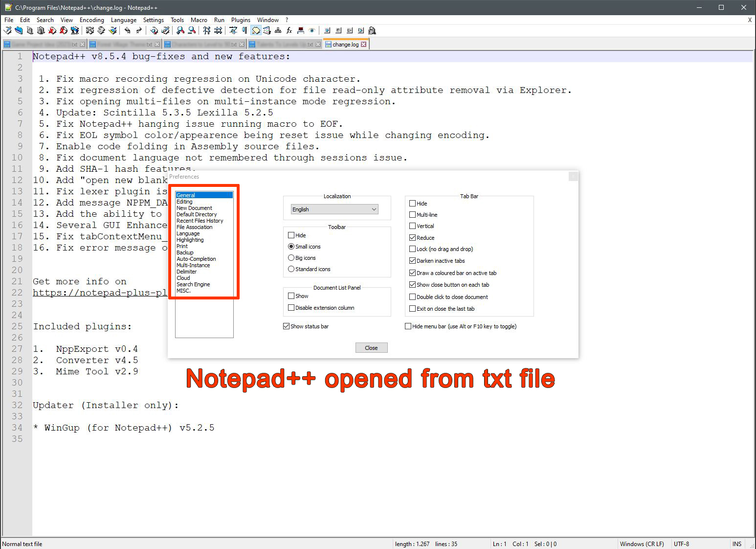Click the Copy toolbar icon
This screenshot has height=549, width=756.
(x=101, y=30)
